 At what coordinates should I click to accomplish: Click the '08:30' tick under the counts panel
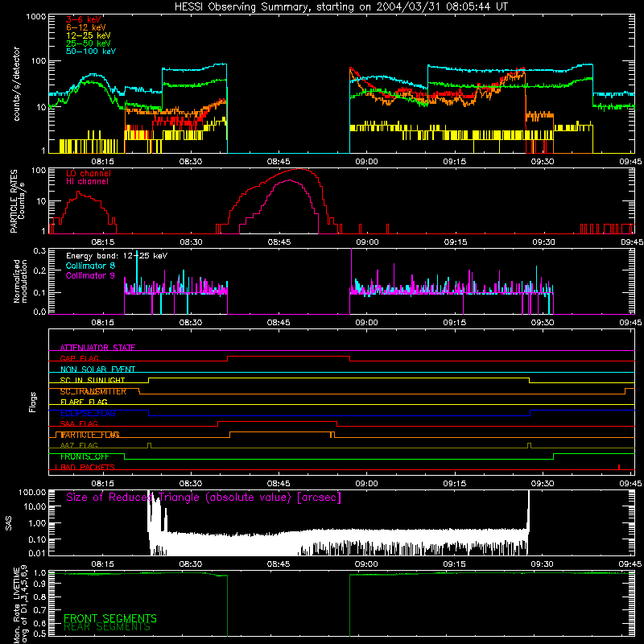click(x=190, y=162)
